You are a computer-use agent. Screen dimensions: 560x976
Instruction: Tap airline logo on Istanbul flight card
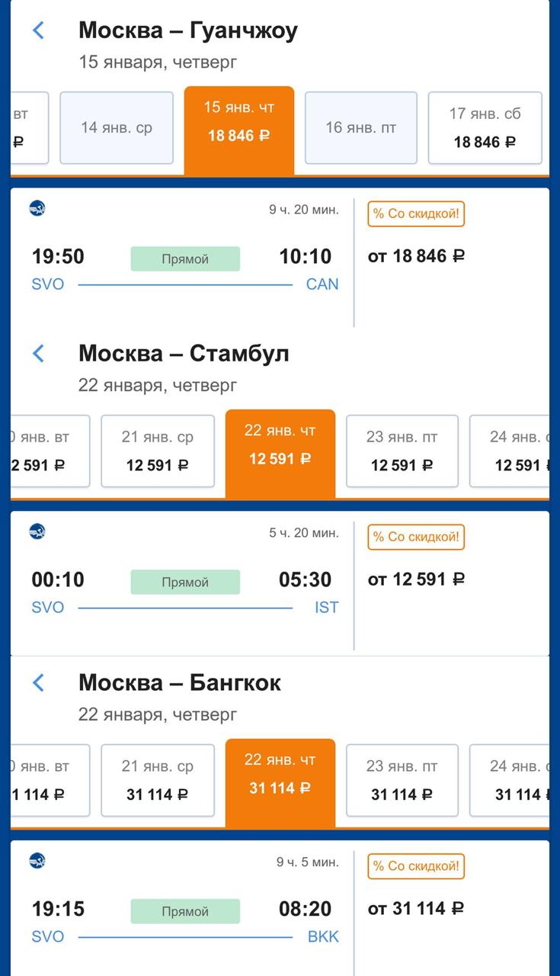point(37,531)
